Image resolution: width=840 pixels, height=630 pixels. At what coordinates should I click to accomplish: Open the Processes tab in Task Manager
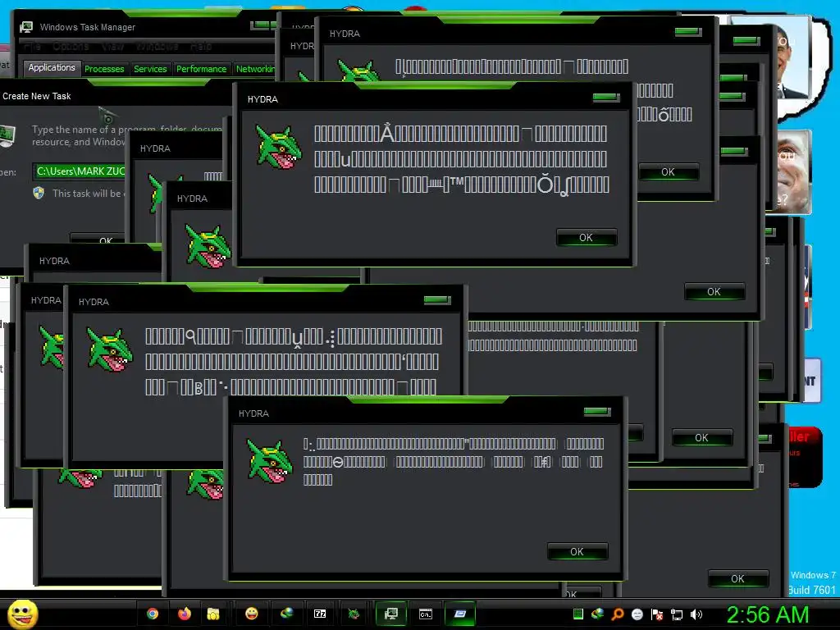(x=104, y=69)
